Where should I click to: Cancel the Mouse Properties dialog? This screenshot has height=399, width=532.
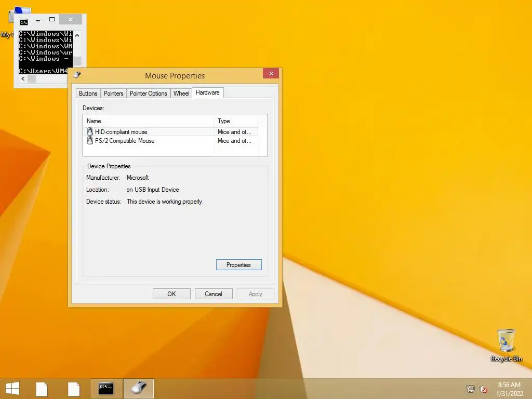214,294
